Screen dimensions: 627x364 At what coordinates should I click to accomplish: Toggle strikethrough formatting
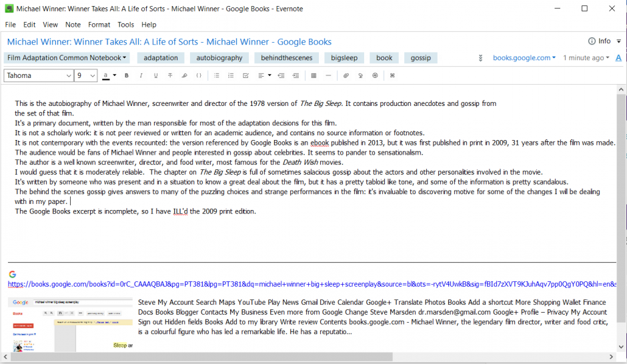tap(170, 75)
